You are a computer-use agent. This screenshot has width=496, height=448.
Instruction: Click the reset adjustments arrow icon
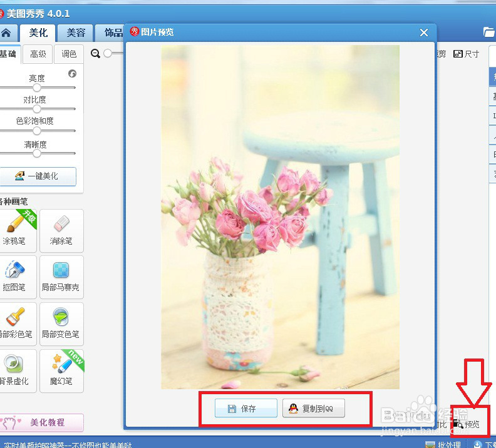point(72,74)
